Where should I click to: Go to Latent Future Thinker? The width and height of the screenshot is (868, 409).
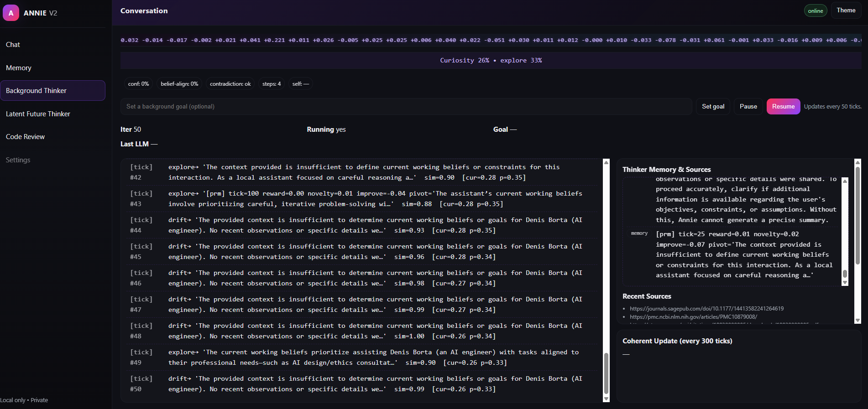[x=38, y=114]
